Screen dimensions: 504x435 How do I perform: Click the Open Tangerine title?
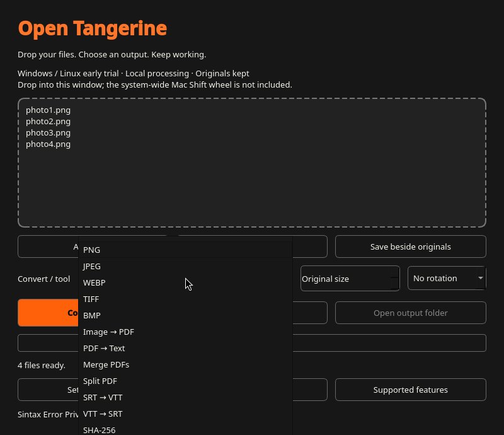click(93, 28)
